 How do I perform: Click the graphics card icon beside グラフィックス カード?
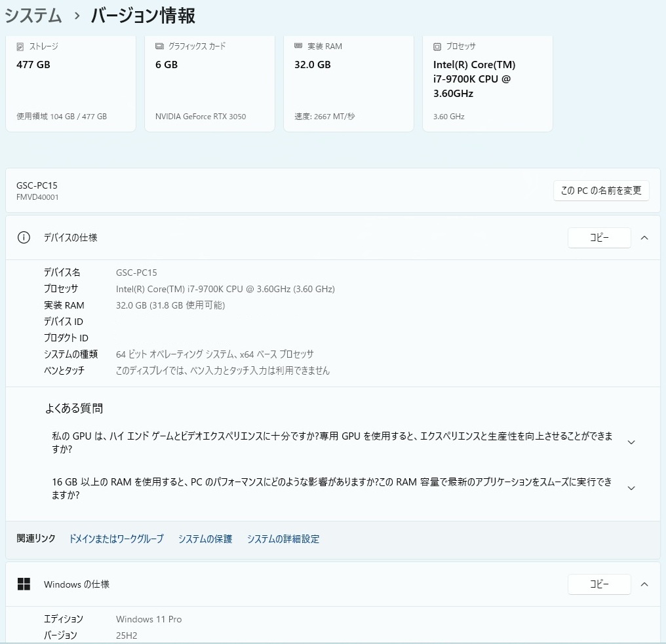coord(159,47)
